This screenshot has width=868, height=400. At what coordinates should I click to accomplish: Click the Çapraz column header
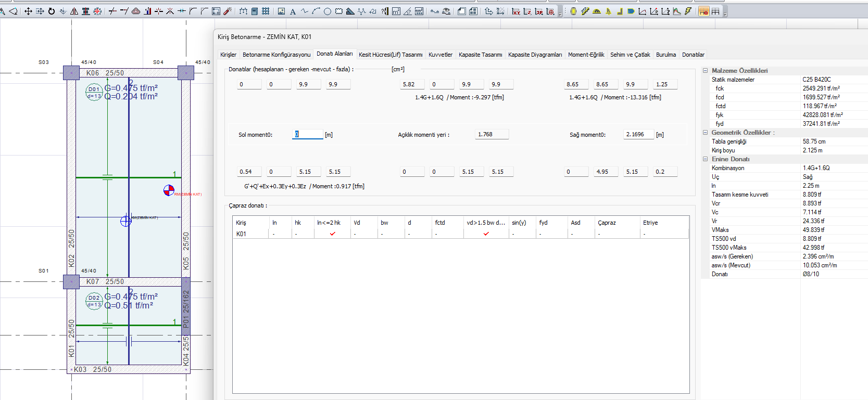(618, 223)
